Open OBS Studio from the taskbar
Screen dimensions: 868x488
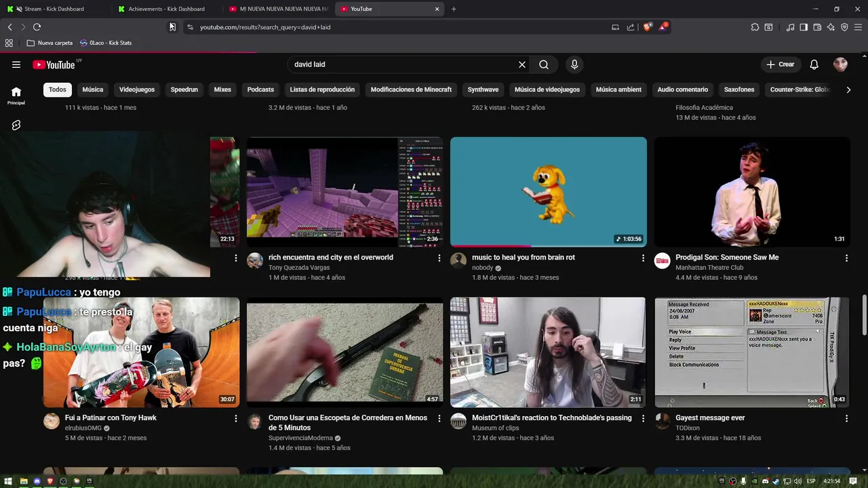(63, 481)
